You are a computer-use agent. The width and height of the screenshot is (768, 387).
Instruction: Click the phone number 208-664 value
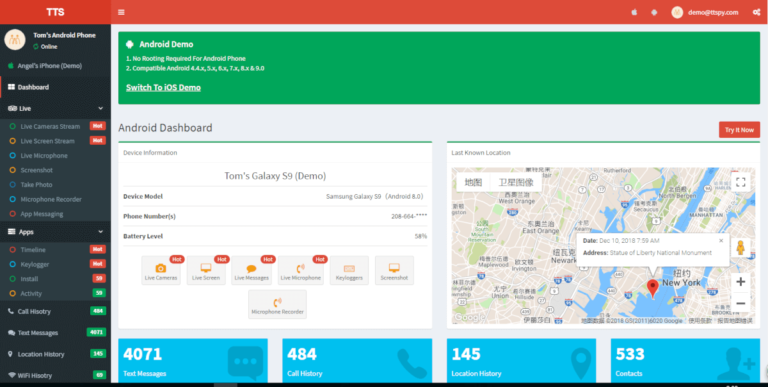[x=409, y=216]
